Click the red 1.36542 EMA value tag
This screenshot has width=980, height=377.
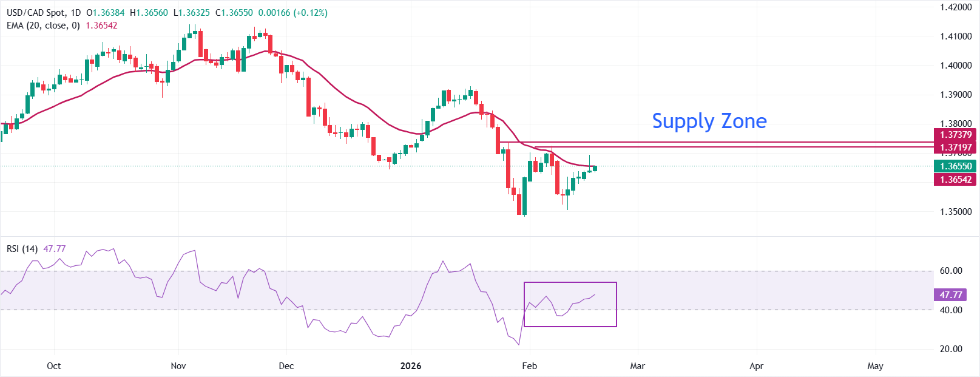(x=956, y=180)
